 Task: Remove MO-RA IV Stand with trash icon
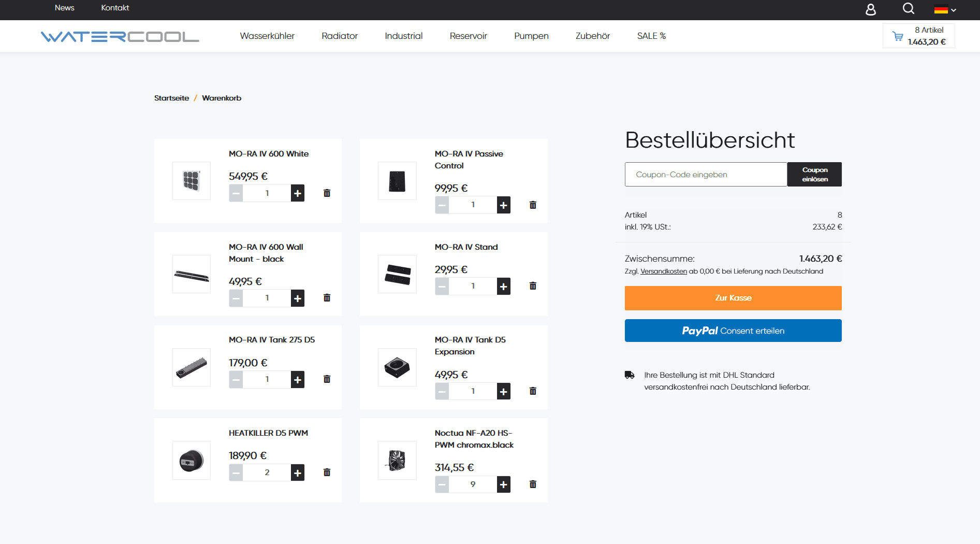[533, 286]
